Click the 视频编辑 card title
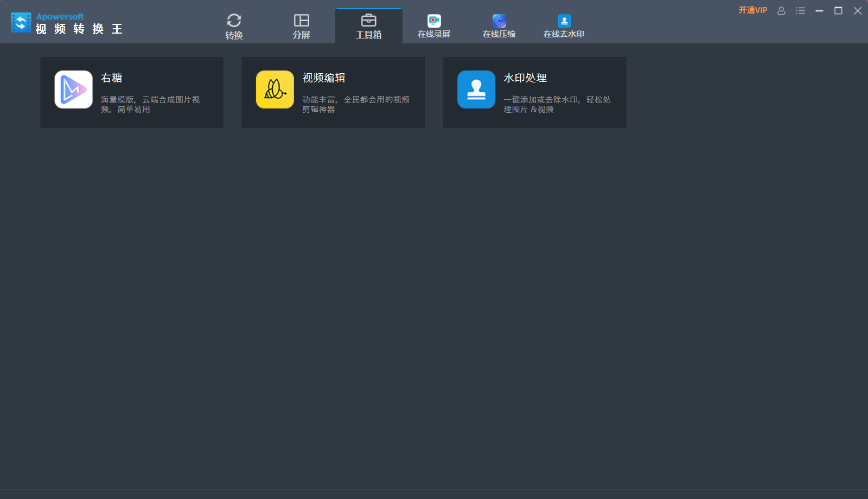This screenshot has height=499, width=868. tap(324, 78)
